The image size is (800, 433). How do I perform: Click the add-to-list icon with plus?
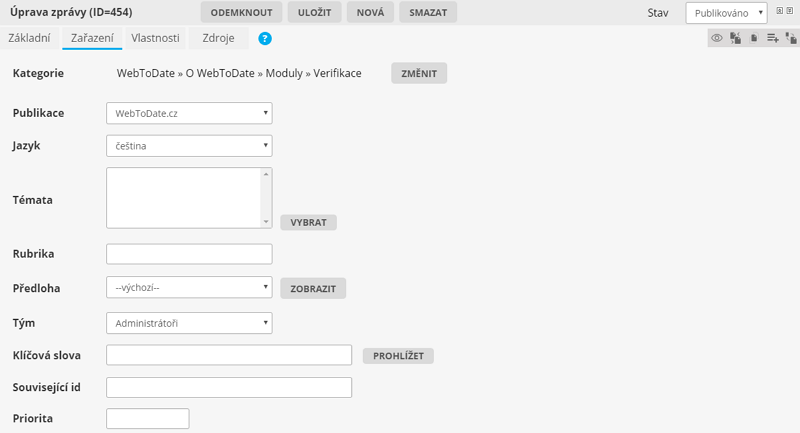tap(772, 38)
